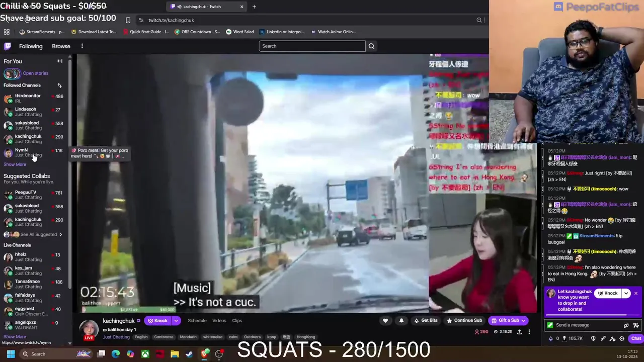
Task: Click the Cantonese tag
Action: tap(164, 337)
